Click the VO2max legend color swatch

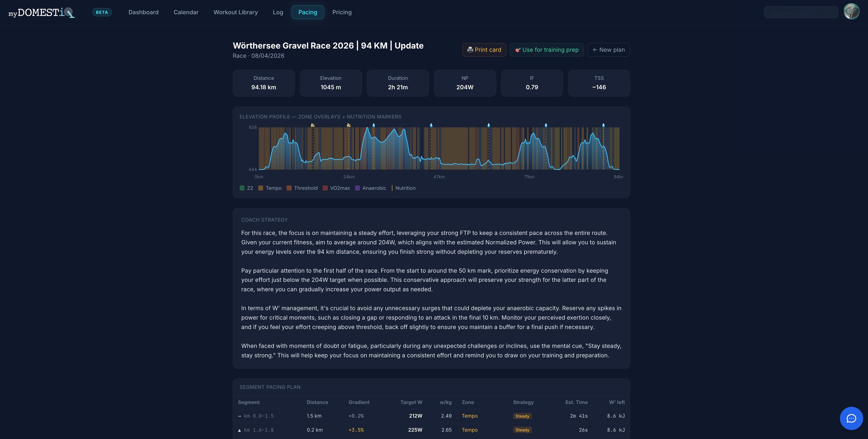(x=325, y=188)
